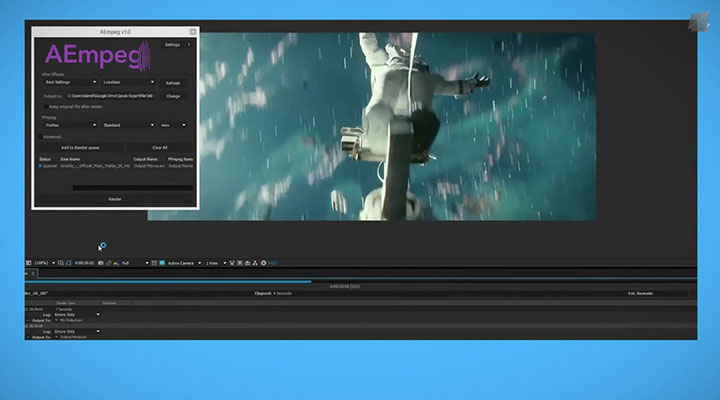Open the mov container dropdown
This screenshot has height=400, width=720.
coord(173,125)
